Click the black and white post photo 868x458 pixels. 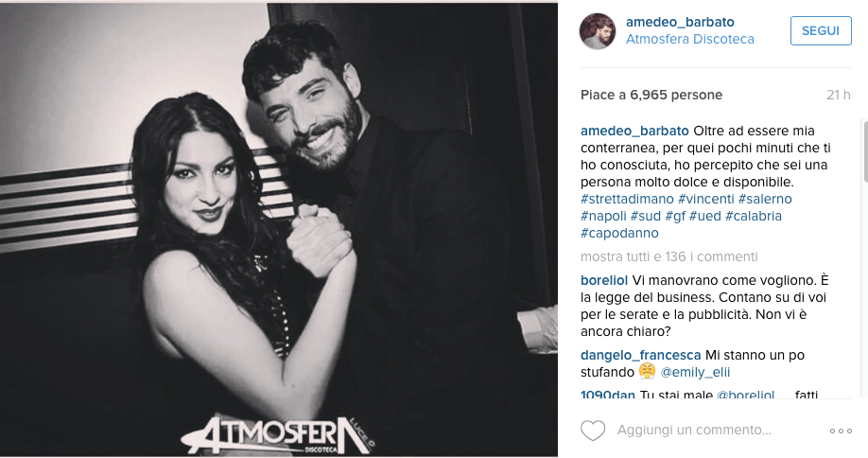278,229
